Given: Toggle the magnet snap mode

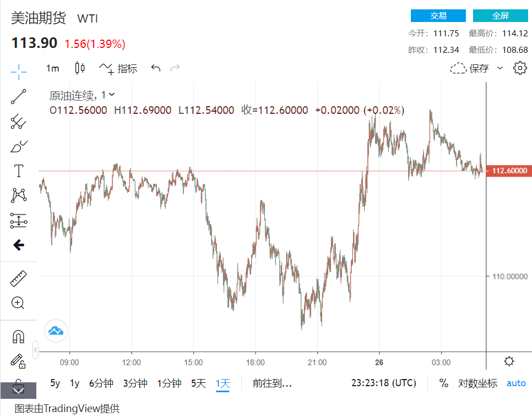Looking at the screenshot, I should point(18,336).
